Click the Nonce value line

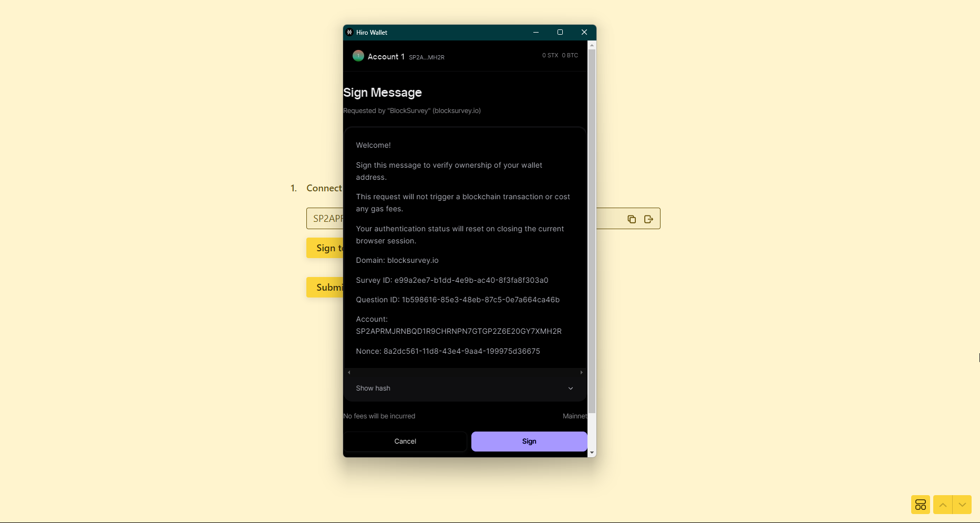[448, 352]
